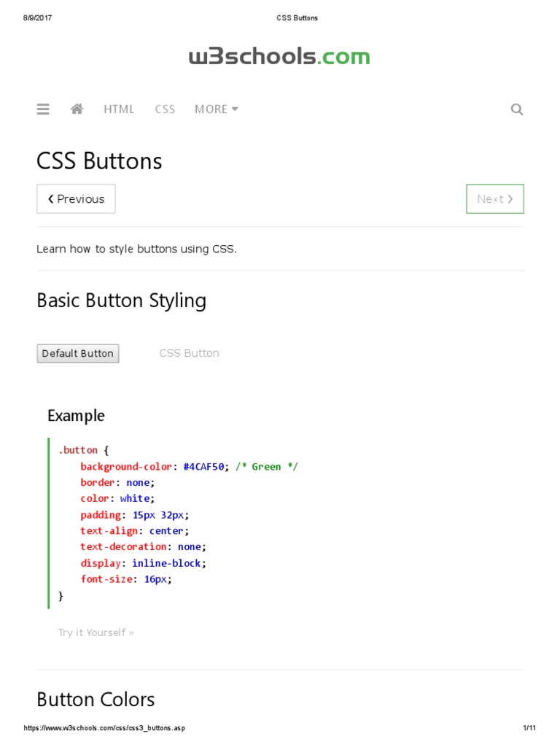Click the large CSS Buttons page heading
Viewport: 560px width, 747px height.
[x=99, y=161]
